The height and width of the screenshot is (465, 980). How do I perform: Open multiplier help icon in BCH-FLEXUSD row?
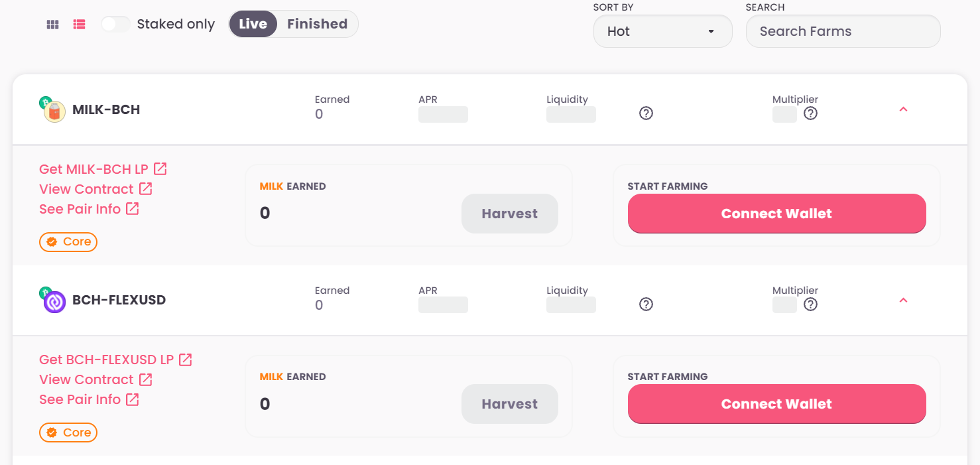pyautogui.click(x=810, y=304)
